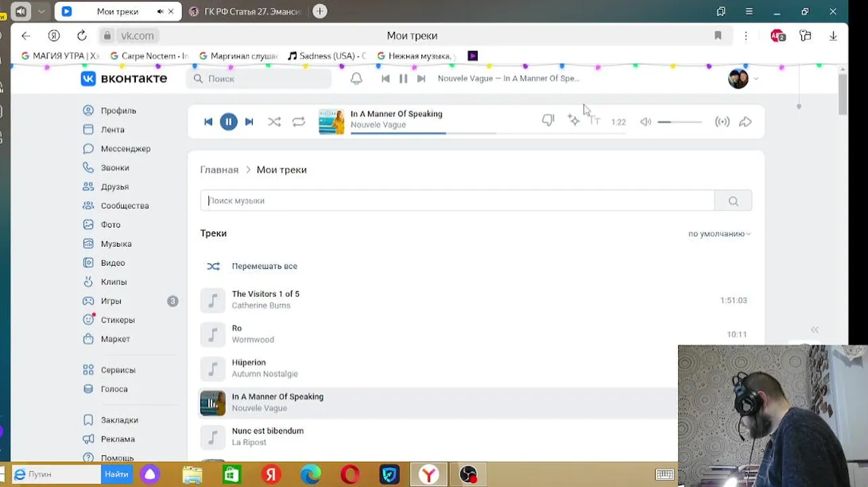The width and height of the screenshot is (868, 487).
Task: Pause via the header mini-player button
Action: coord(403,78)
